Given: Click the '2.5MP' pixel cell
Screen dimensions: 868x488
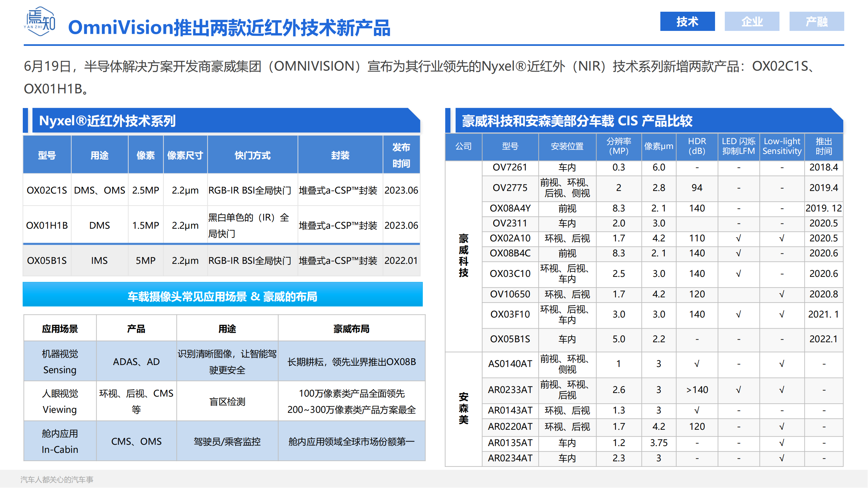Looking at the screenshot, I should click(x=145, y=190).
